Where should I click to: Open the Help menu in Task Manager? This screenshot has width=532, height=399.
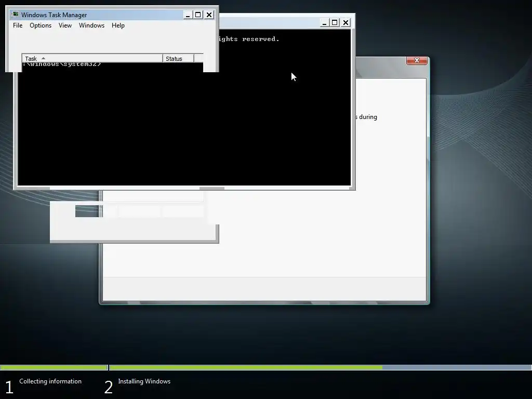(x=118, y=25)
